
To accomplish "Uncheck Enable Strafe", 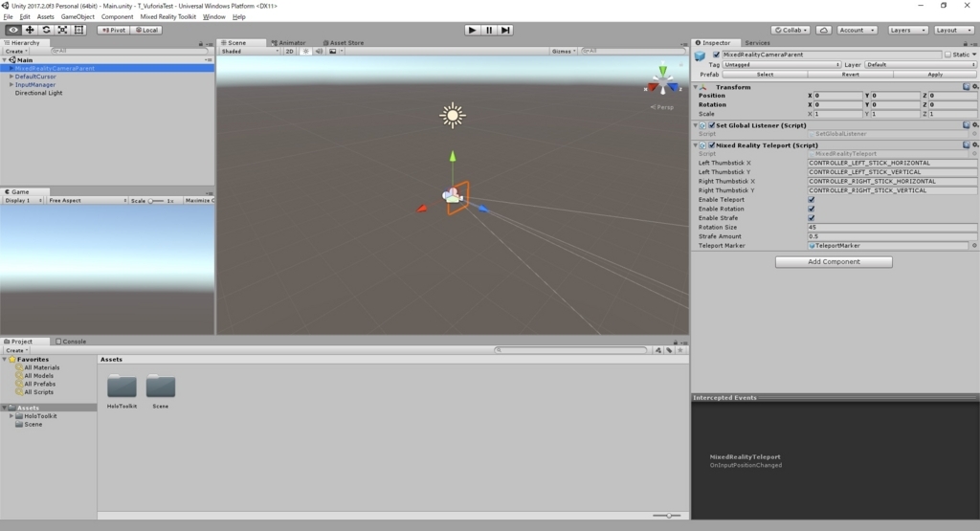I will tap(812, 218).
